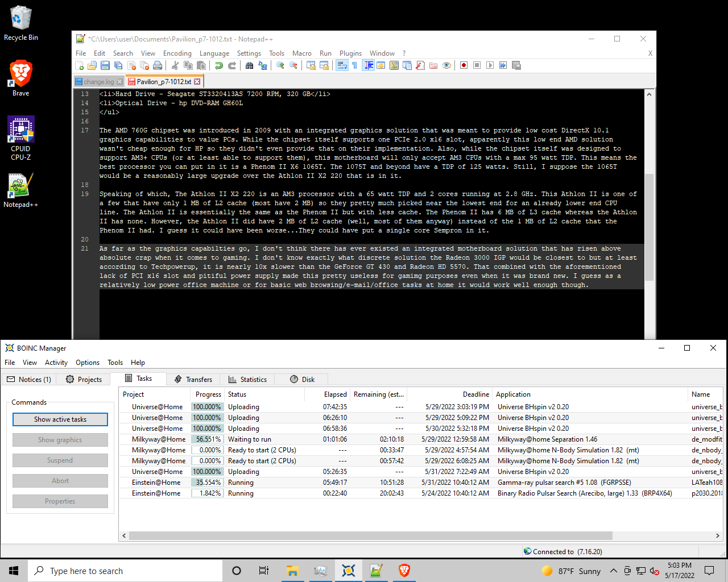Save the current Notepad++ document
The image size is (728, 582).
click(x=105, y=65)
